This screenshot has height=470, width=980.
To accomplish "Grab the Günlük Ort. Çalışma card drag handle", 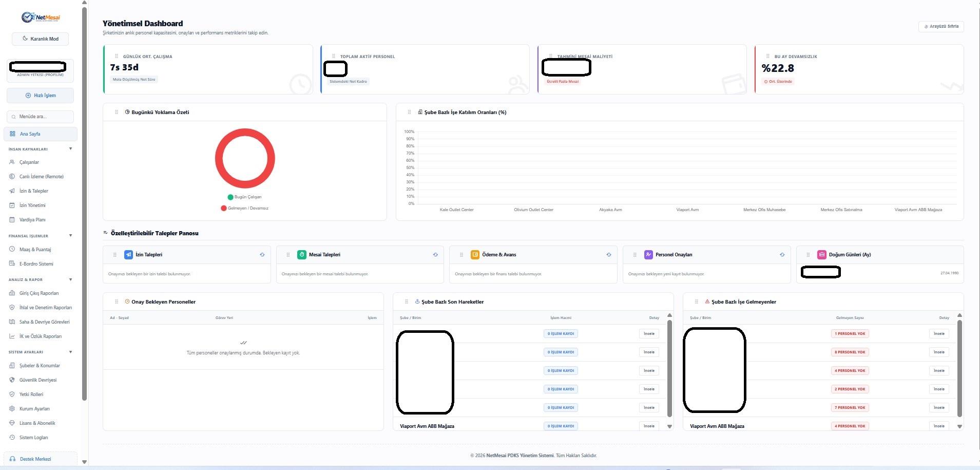I will pos(117,57).
